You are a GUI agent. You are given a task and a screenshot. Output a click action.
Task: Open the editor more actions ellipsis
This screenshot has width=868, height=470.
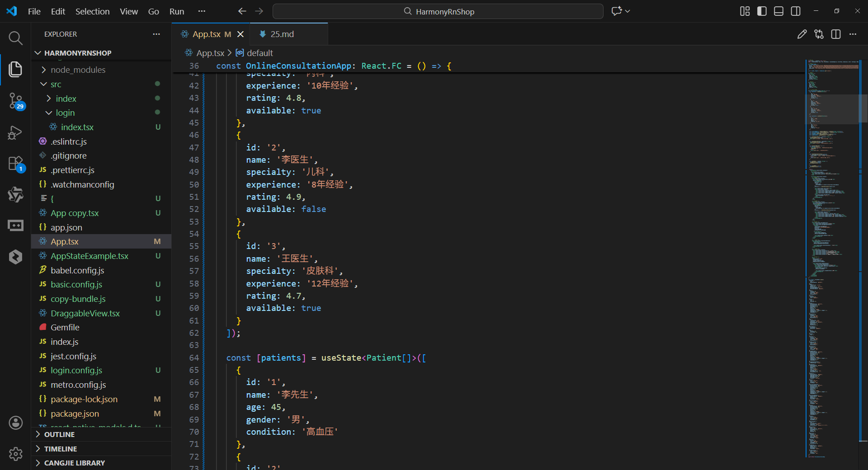(x=853, y=34)
